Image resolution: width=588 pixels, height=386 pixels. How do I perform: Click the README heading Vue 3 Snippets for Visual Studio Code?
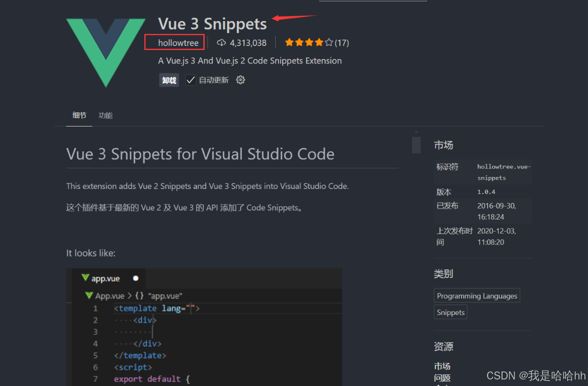(x=200, y=154)
